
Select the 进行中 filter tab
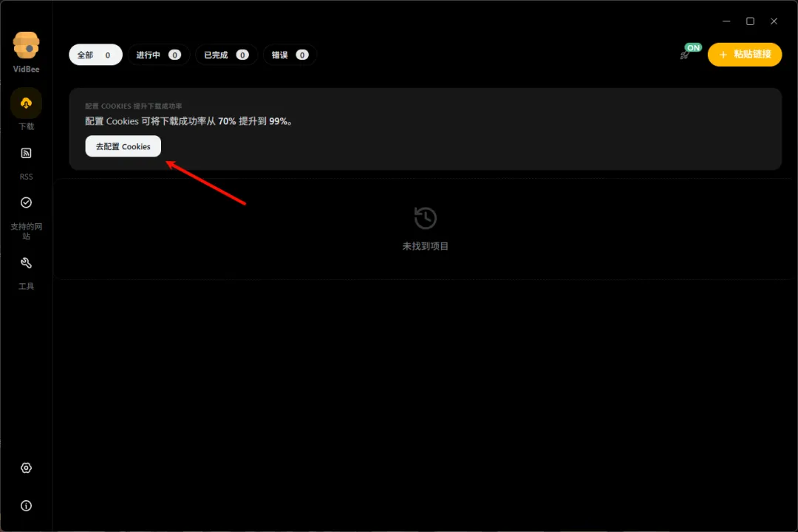159,55
